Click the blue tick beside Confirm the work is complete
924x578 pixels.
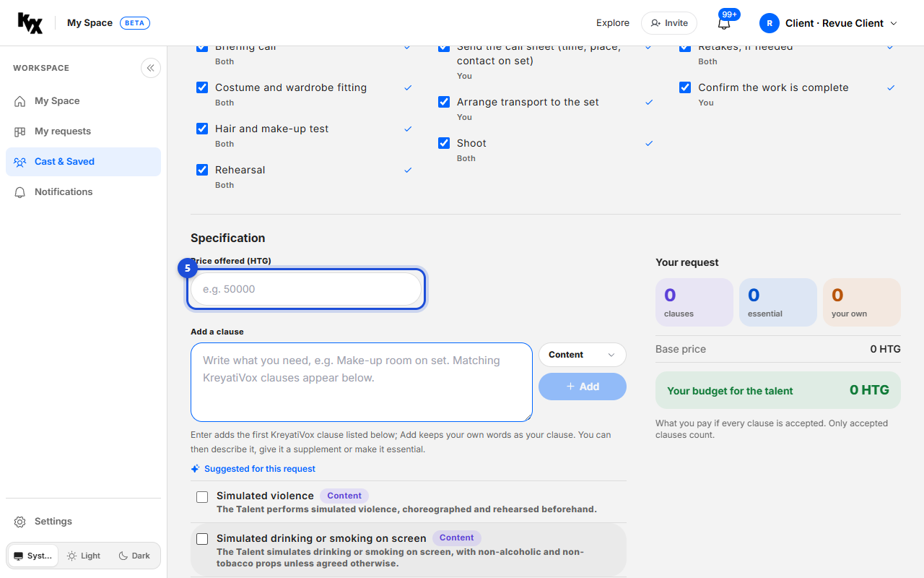pyautogui.click(x=891, y=88)
